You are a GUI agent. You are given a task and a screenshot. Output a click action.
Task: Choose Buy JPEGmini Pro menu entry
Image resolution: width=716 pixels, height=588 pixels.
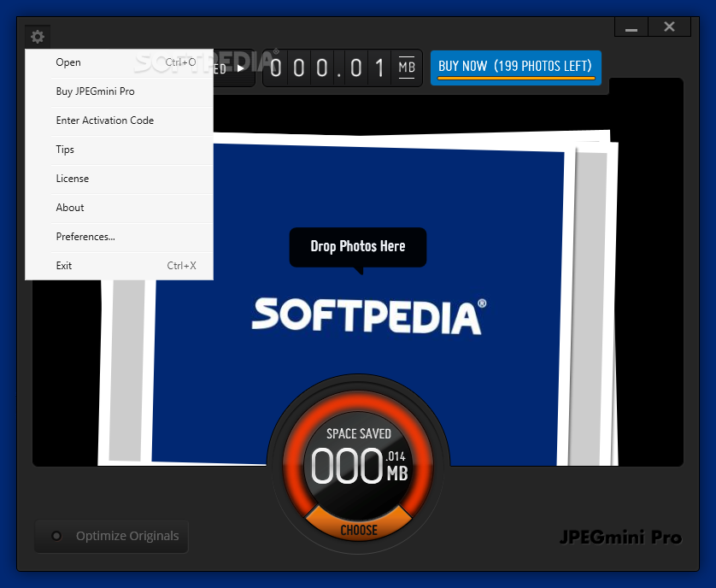tap(119, 91)
